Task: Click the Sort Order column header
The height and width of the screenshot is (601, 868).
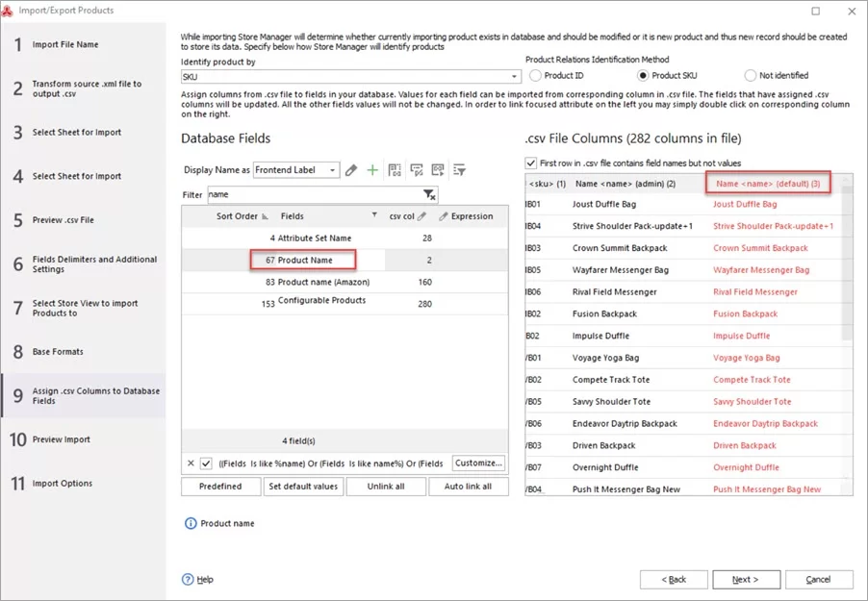Action: pos(237,216)
